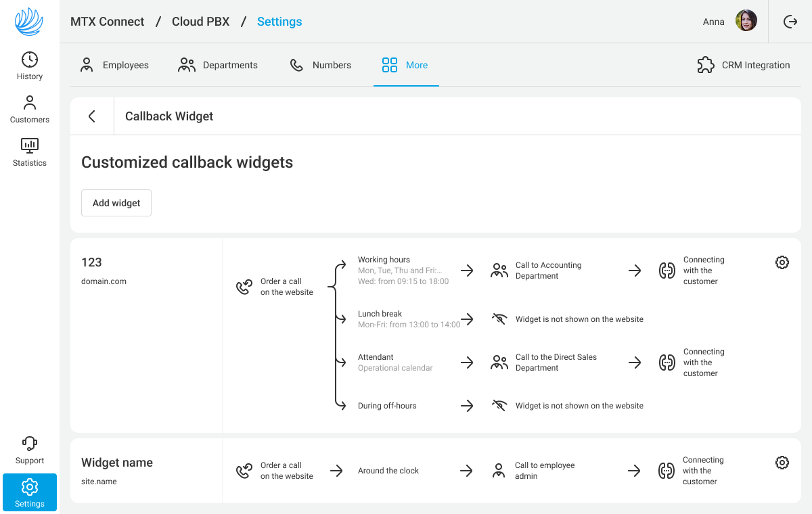Open settings gear for widget 123
The height and width of the screenshot is (514, 812).
782,262
